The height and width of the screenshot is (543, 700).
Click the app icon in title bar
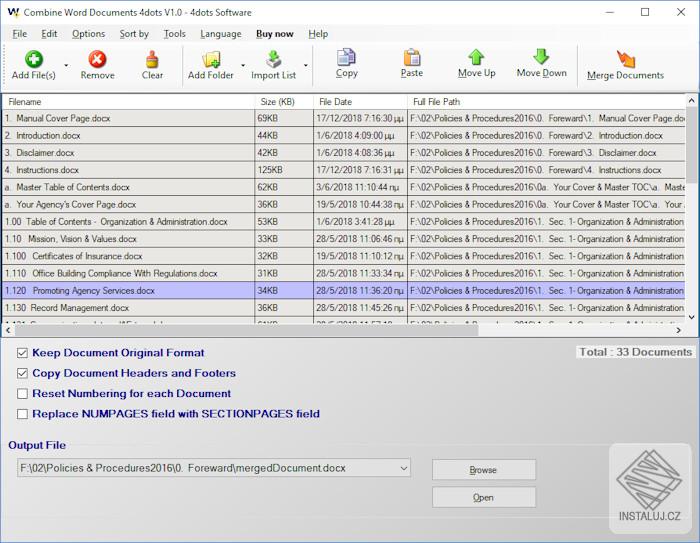[13, 13]
